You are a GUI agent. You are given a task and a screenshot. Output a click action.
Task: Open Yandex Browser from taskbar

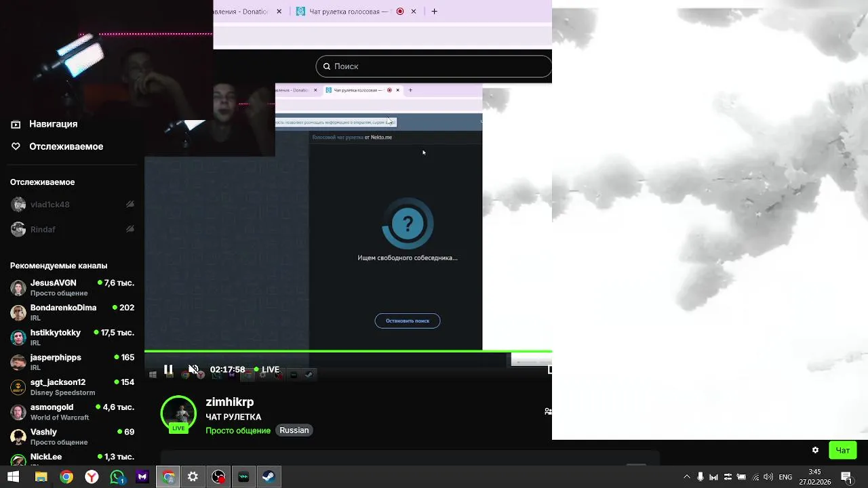91,477
